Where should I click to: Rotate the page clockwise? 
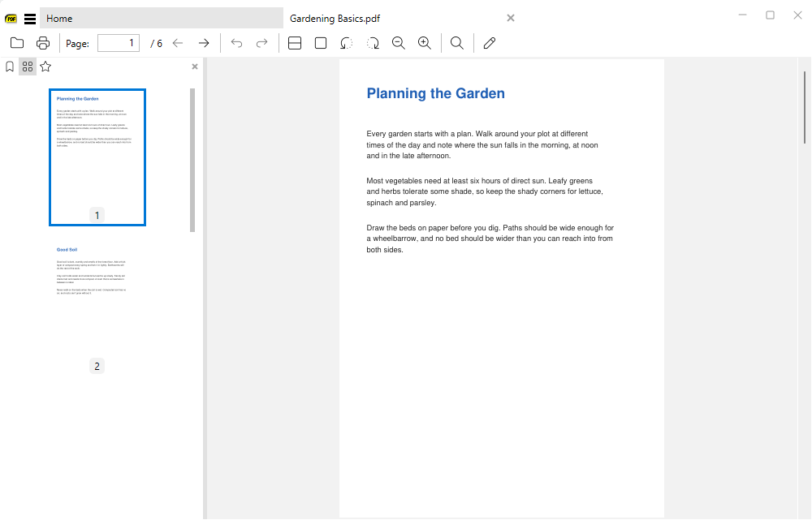click(373, 43)
